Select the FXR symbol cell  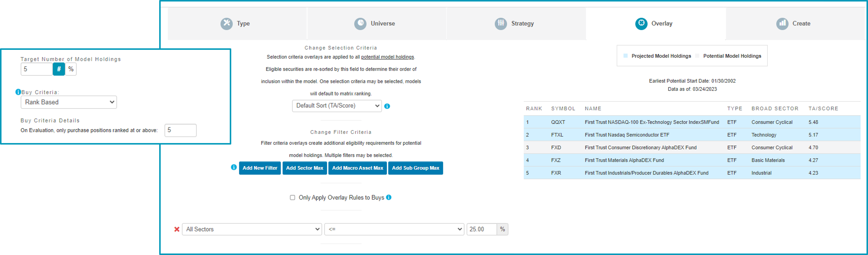[556, 173]
